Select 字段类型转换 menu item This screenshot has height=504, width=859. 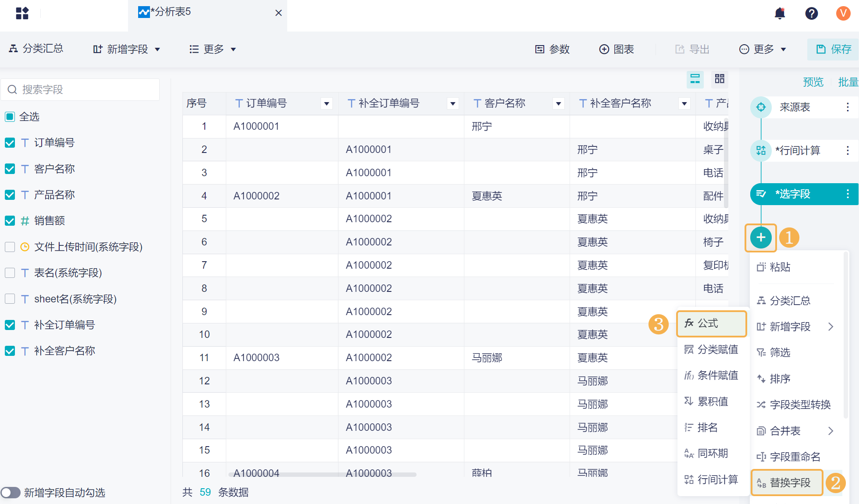click(x=794, y=405)
